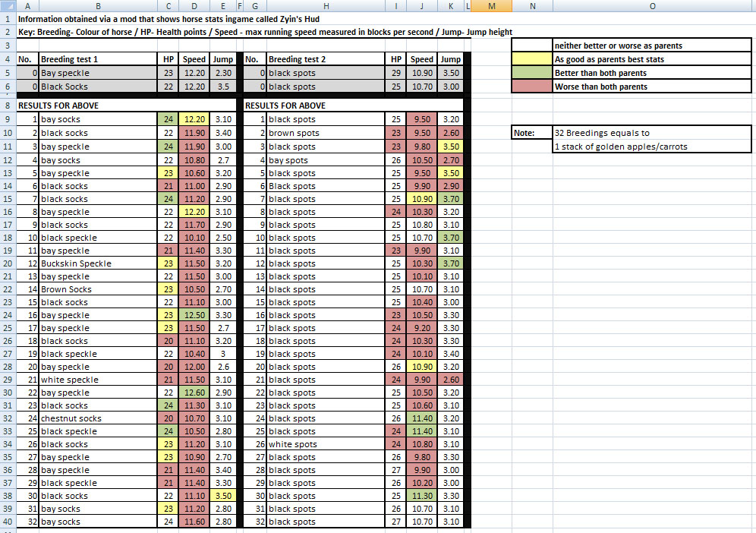Click the 'Key: Breeding- Colour of horse' row

pyautogui.click(x=265, y=33)
